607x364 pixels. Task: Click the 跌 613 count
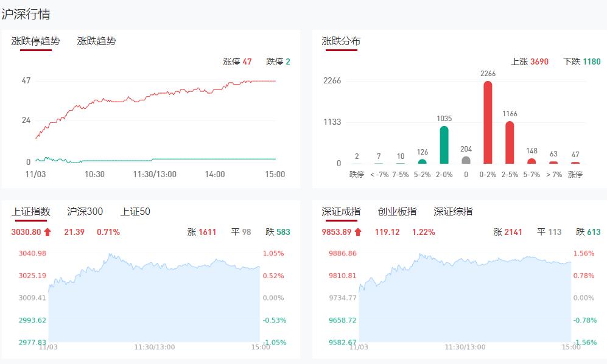pos(588,232)
